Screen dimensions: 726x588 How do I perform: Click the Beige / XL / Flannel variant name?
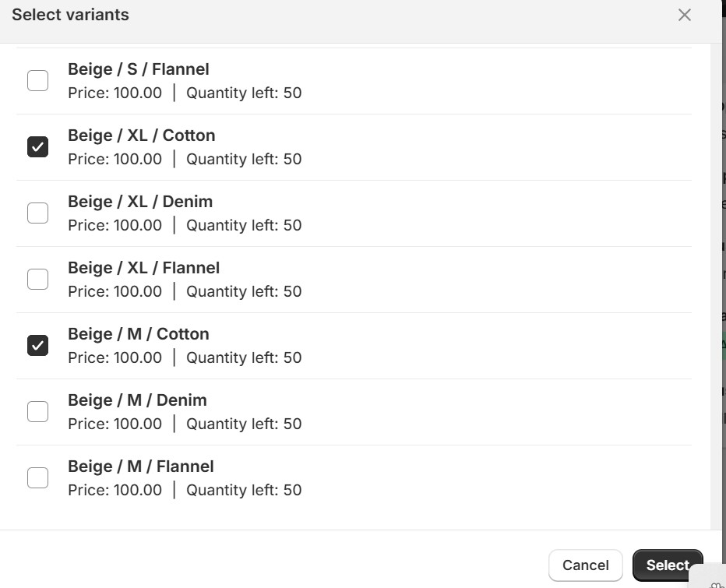(x=143, y=268)
